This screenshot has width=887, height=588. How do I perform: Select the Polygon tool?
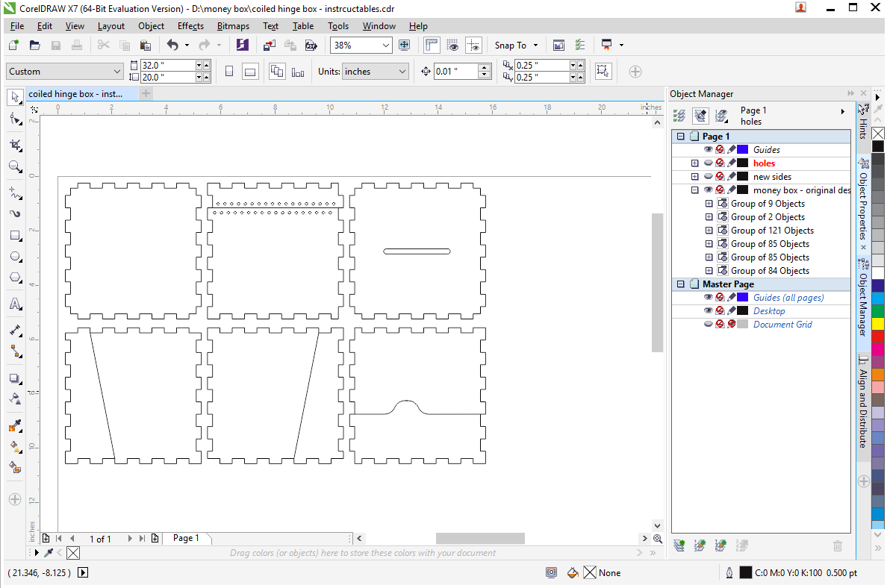15,278
